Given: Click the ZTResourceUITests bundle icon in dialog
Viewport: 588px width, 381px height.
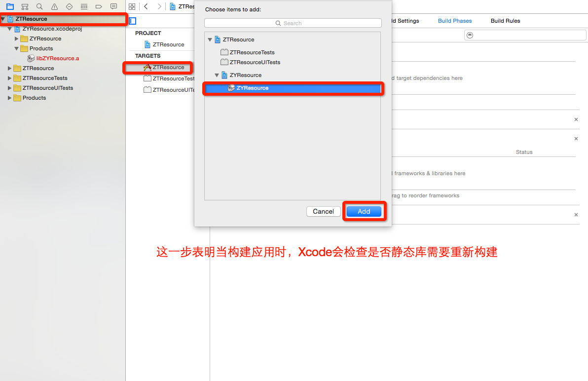Looking at the screenshot, I should (224, 62).
